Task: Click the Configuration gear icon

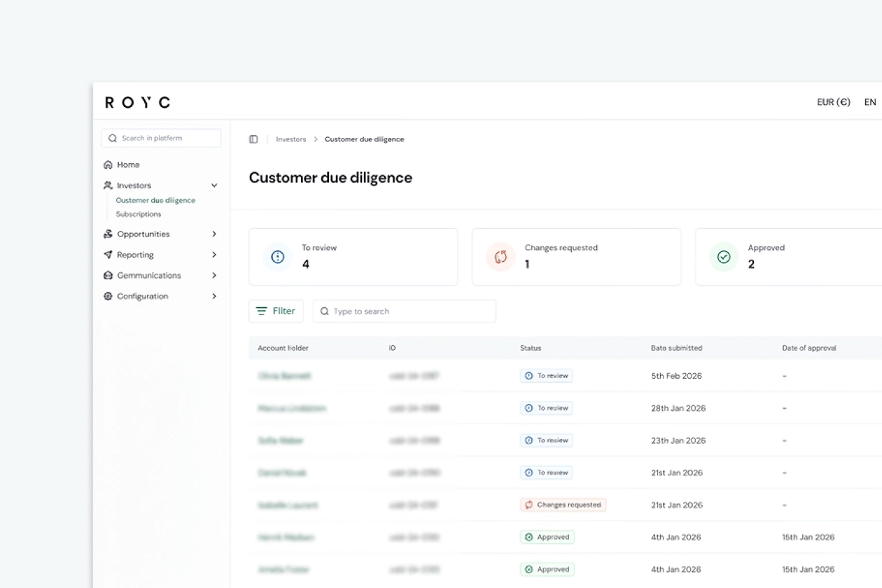Action: pos(108,296)
